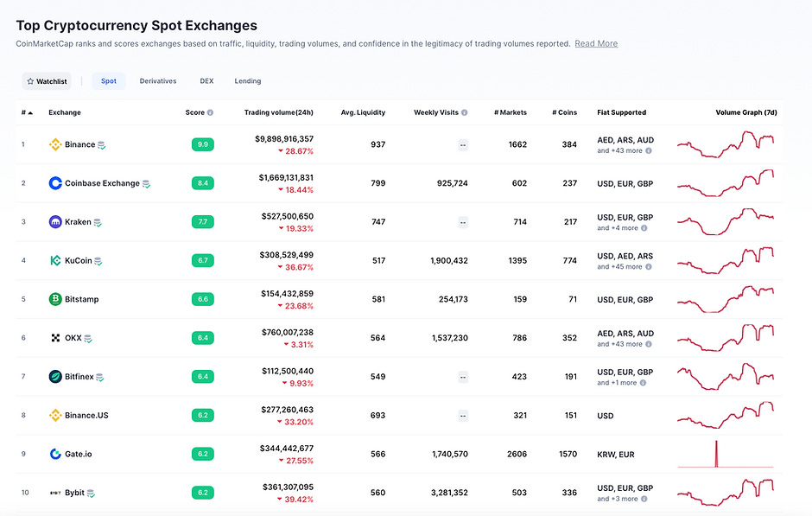
Task: Click the KuCoin logo icon
Action: point(55,260)
